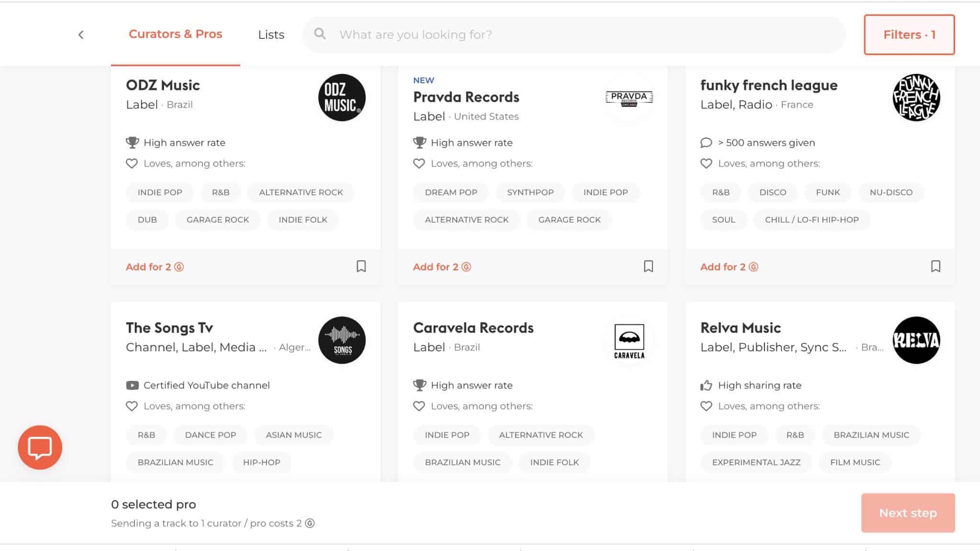Select INDIE FOLK tag on Caravela Records

[x=555, y=462]
